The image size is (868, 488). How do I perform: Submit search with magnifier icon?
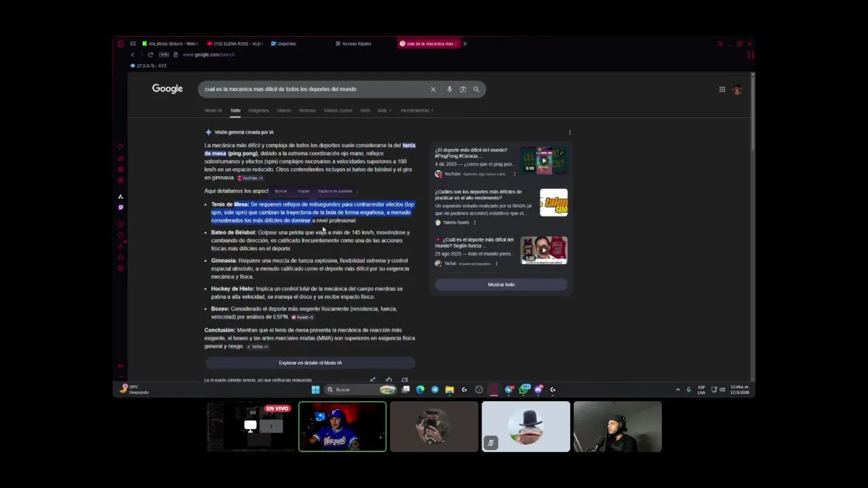476,89
